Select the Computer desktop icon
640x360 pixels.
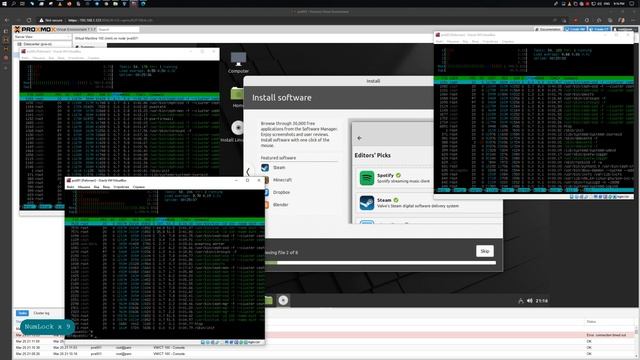coord(238,62)
